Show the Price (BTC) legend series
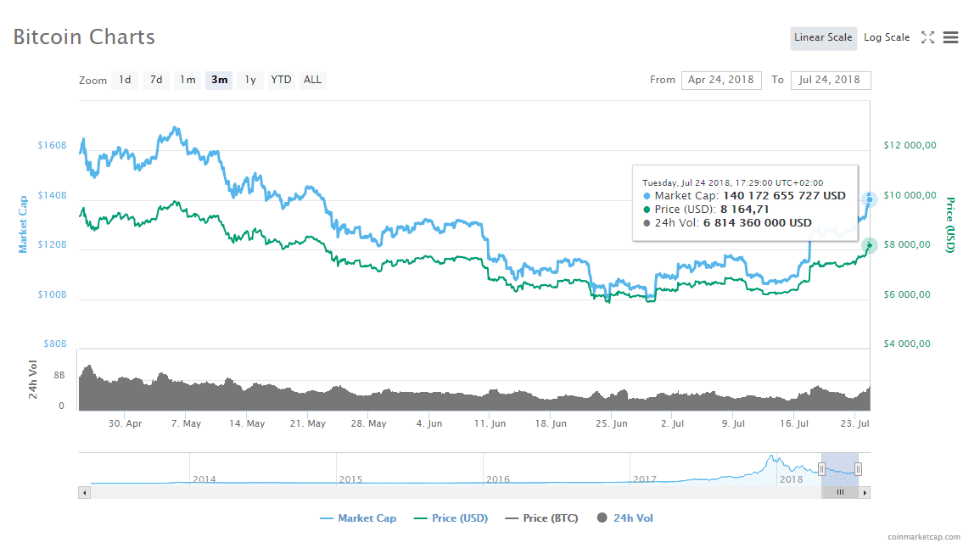This screenshot has height=554, width=980. click(x=541, y=518)
